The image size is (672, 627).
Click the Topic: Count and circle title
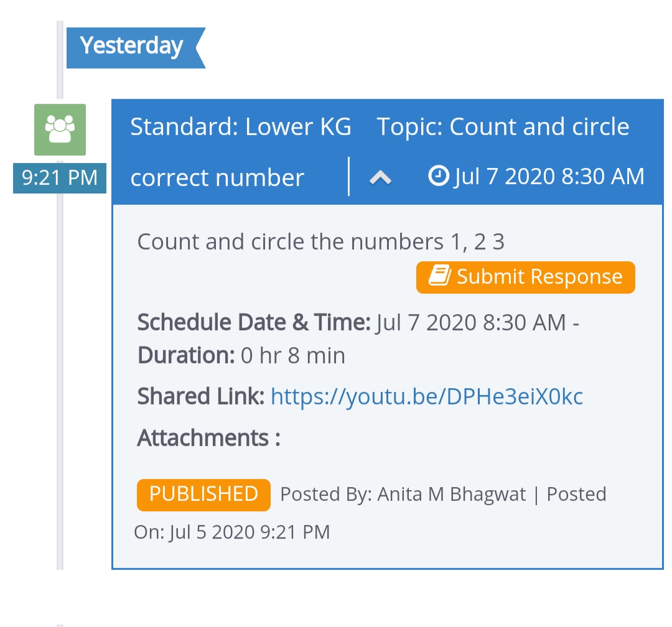(x=503, y=126)
